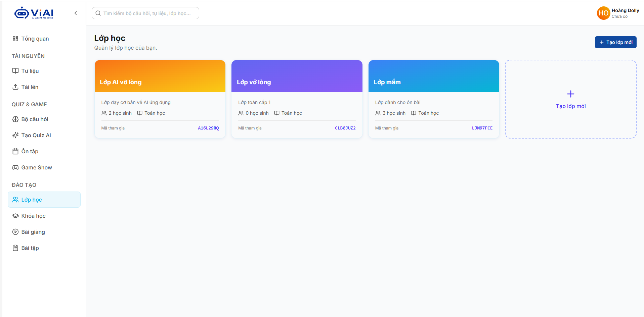Image resolution: width=644 pixels, height=317 pixels.
Task: Collapse the sidebar with the chevron arrow
Action: coord(76,13)
